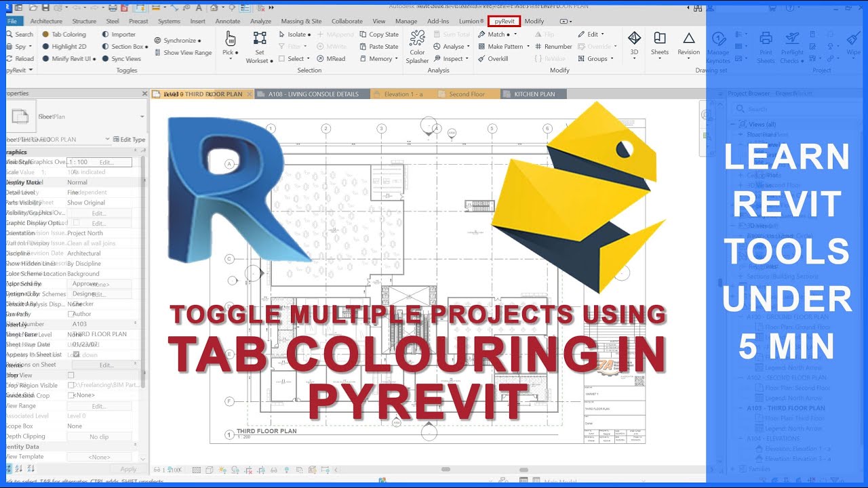This screenshot has height=488, width=868.
Task: Click Manage Keynotes
Action: (718, 47)
